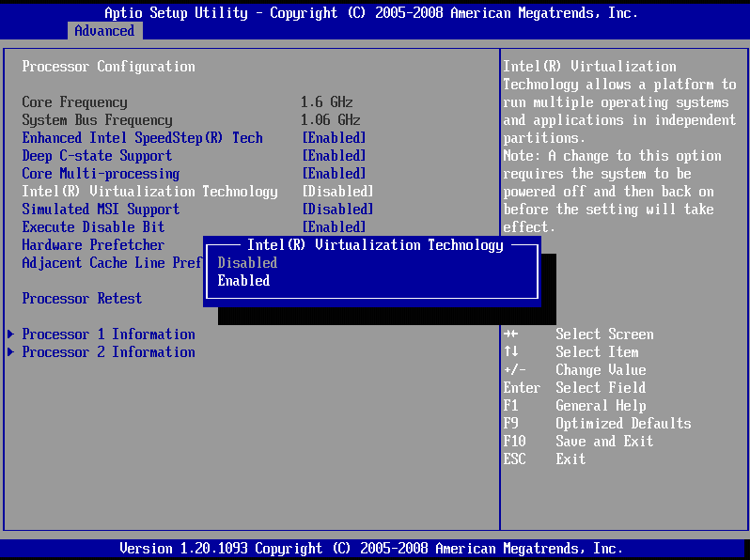Click the F9 Optimized Defaults hint

pos(598,423)
